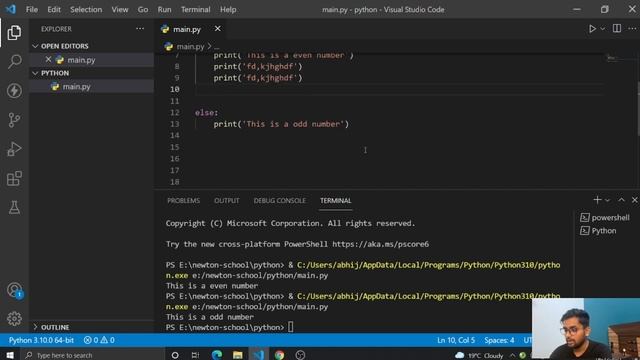Click Ln 10, Col 5 status entry

456,340
